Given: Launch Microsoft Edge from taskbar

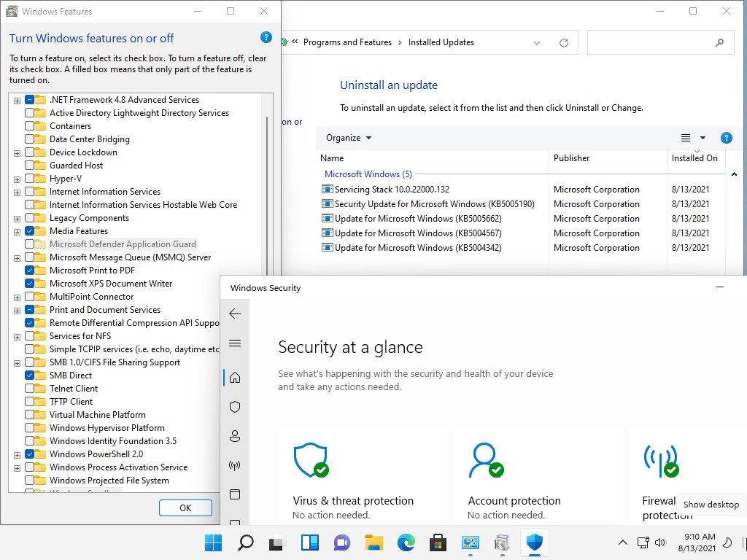Looking at the screenshot, I should (x=406, y=542).
